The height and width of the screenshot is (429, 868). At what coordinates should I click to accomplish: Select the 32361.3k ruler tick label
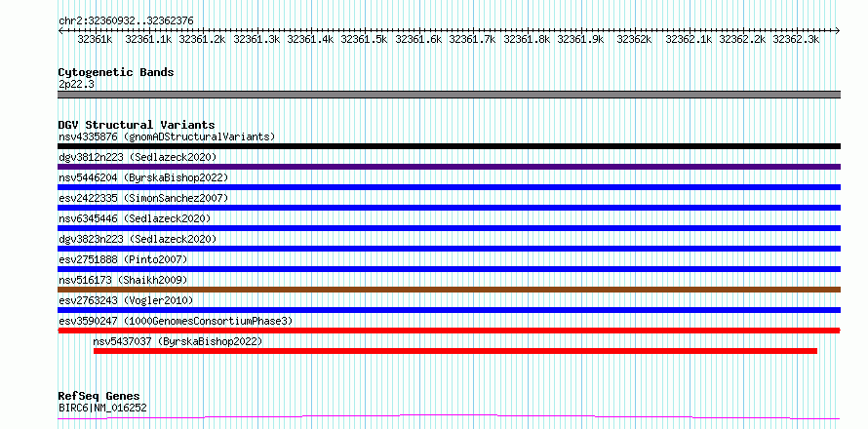(x=256, y=40)
